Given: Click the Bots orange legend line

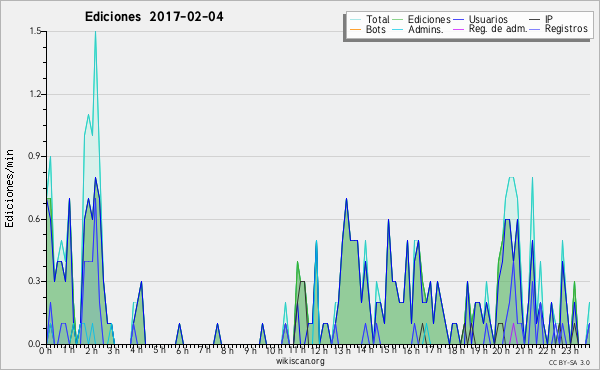Looking at the screenshot, I should pyautogui.click(x=355, y=29).
